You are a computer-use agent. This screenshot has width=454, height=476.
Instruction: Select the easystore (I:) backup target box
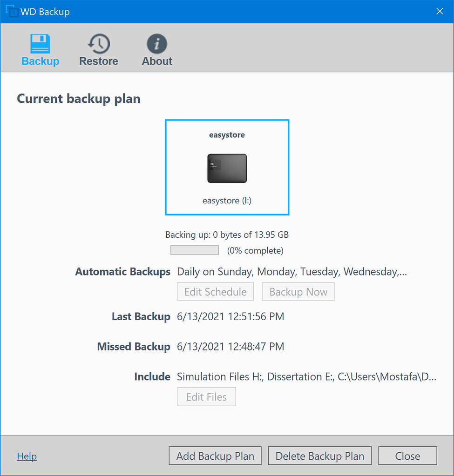pos(227,168)
